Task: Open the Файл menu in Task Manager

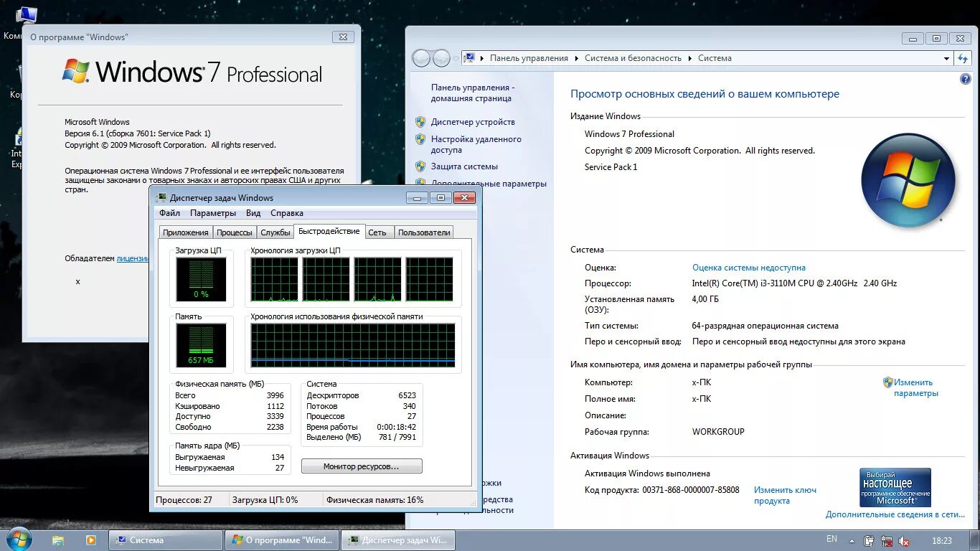Action: tap(169, 213)
